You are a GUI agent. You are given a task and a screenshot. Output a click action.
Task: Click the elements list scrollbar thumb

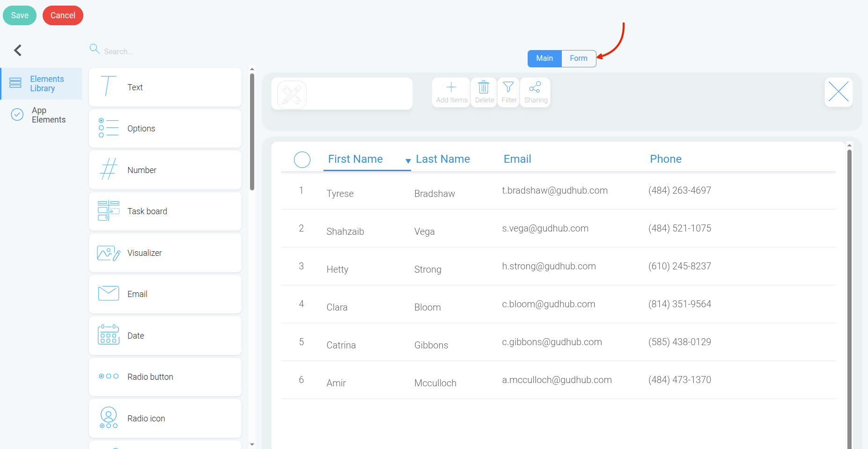pos(252,132)
